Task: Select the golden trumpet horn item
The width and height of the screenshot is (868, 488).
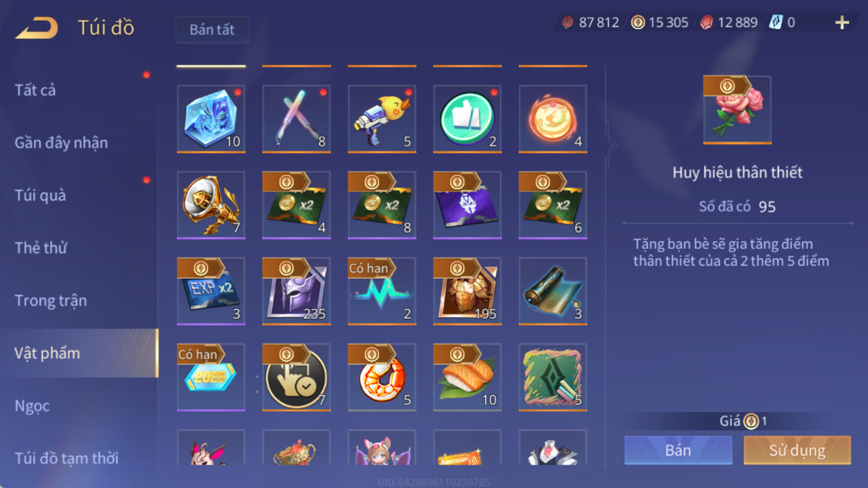Action: [211, 205]
